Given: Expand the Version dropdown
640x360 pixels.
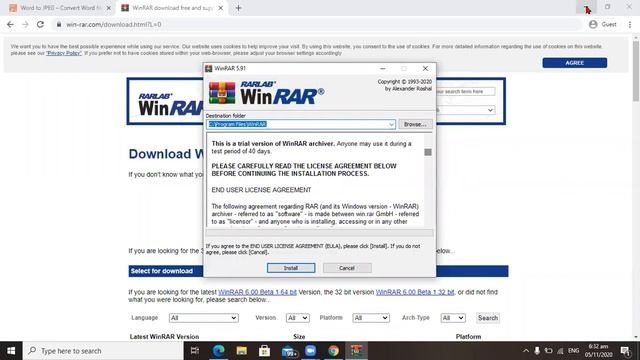Looking at the screenshot, I should pyautogui.click(x=298, y=318).
